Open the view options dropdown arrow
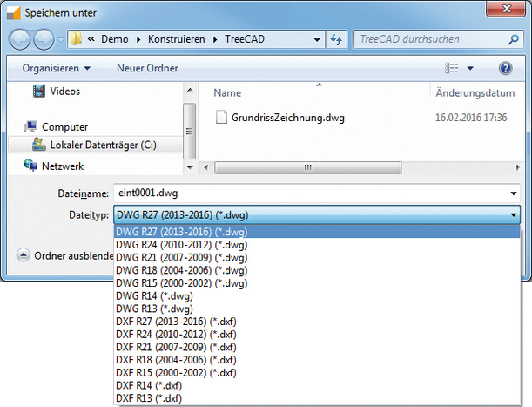Screen dimensions: 532x407 [470, 68]
